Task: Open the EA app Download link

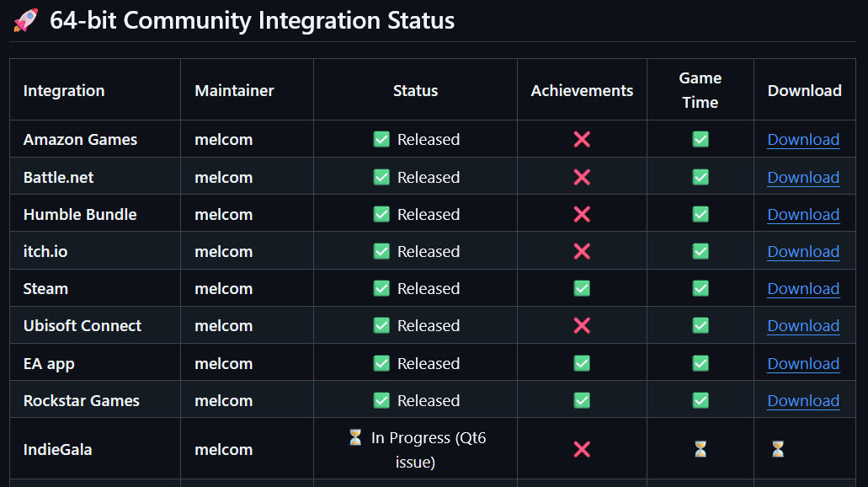Action: [803, 363]
